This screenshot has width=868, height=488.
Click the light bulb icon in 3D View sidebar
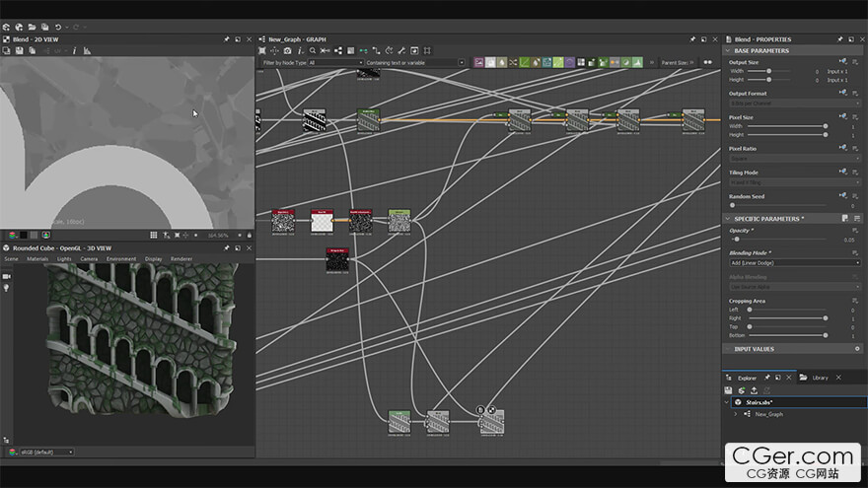click(x=7, y=288)
